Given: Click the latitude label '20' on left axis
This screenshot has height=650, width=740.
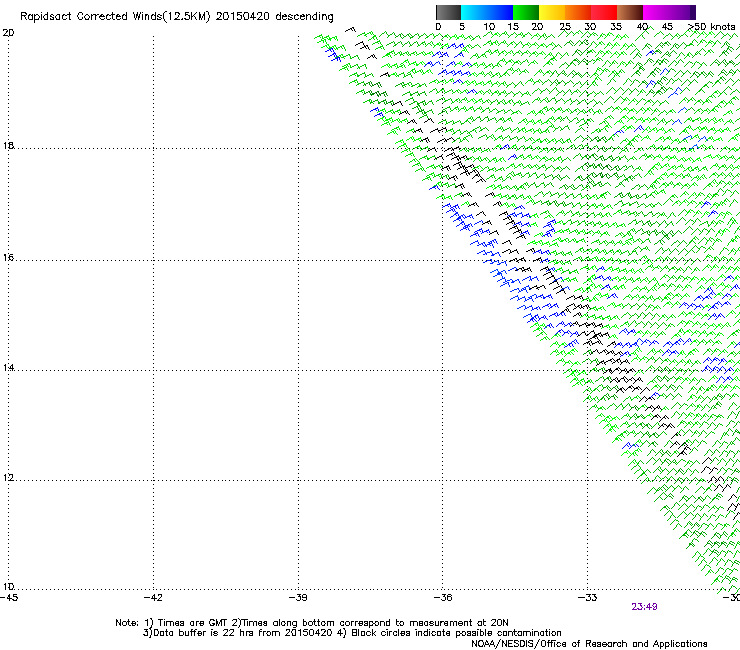Looking at the screenshot, I should coord(8,33).
